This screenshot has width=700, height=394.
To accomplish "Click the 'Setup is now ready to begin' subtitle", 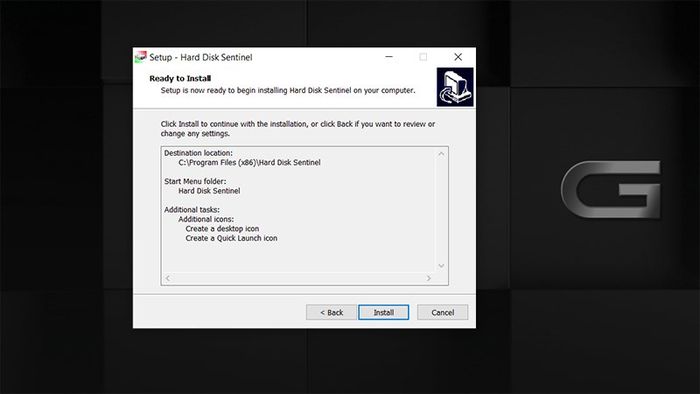I will pos(288,90).
